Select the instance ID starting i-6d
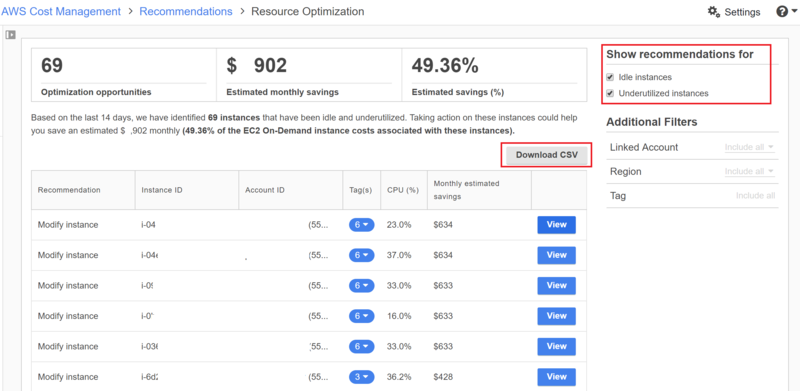This screenshot has width=800, height=391. (149, 377)
